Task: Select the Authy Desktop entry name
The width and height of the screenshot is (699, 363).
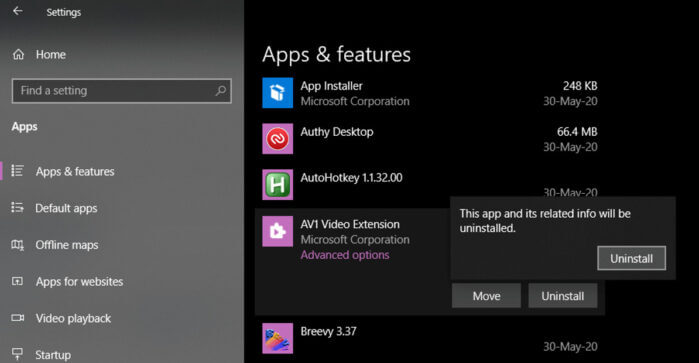Action: (x=337, y=132)
